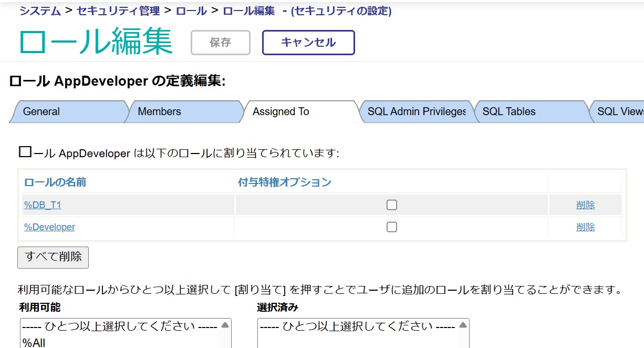
Task: Go to ロール in the breadcrumb
Action: 191,11
